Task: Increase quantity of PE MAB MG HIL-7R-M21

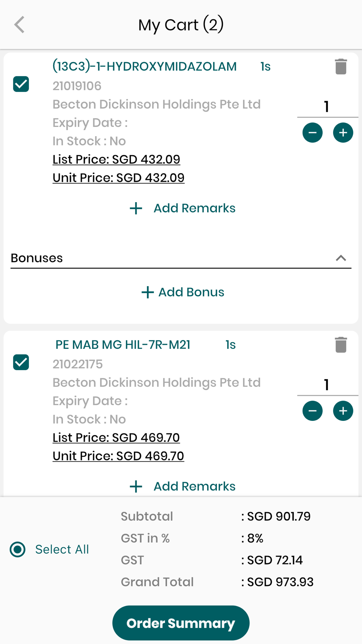Action: click(x=343, y=411)
